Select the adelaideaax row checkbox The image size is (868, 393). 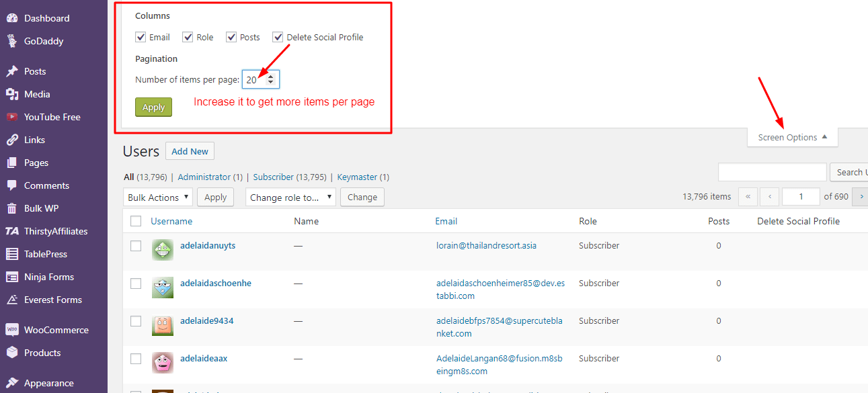[136, 359]
